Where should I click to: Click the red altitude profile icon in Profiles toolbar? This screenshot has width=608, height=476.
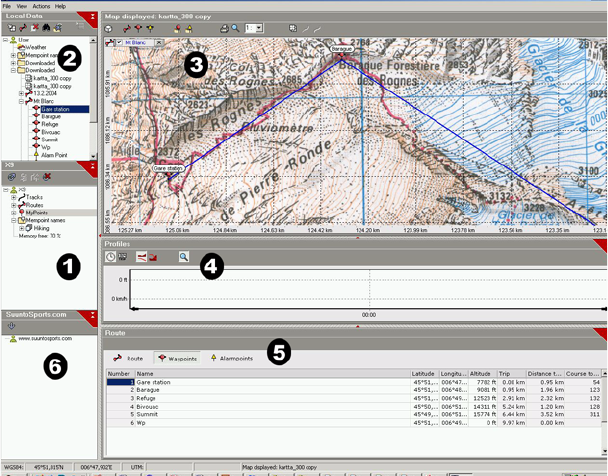tap(142, 257)
